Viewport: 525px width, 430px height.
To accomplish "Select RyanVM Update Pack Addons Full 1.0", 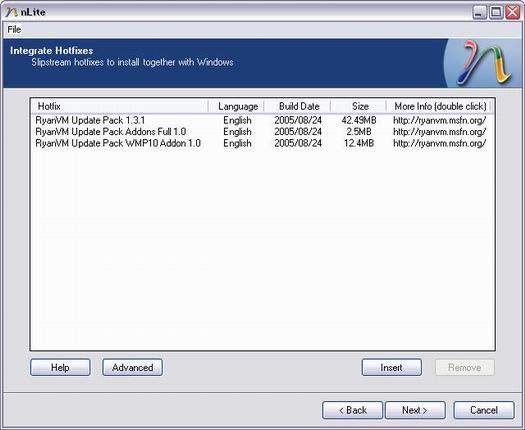I will click(110, 132).
